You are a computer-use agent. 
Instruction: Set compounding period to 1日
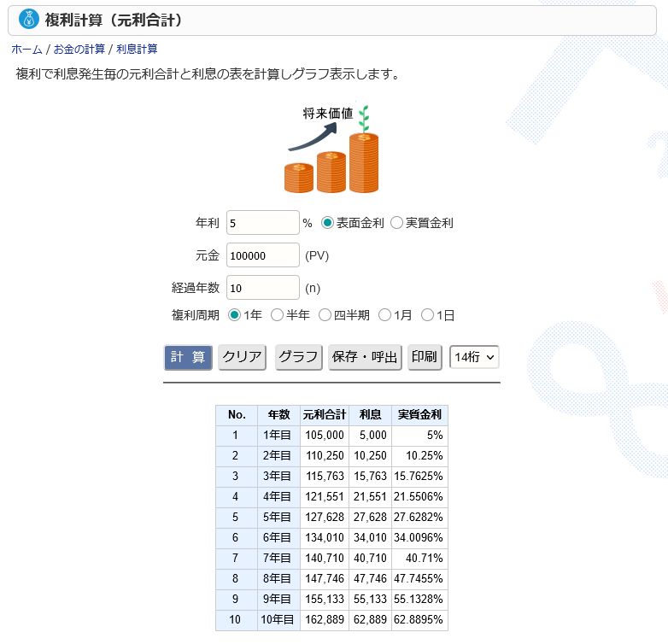click(x=427, y=315)
